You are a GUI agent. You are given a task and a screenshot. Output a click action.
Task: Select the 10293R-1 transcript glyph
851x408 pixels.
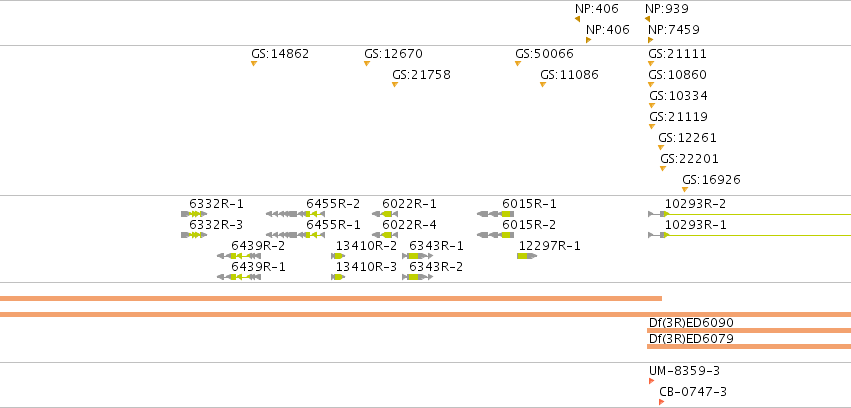pyautogui.click(x=750, y=235)
